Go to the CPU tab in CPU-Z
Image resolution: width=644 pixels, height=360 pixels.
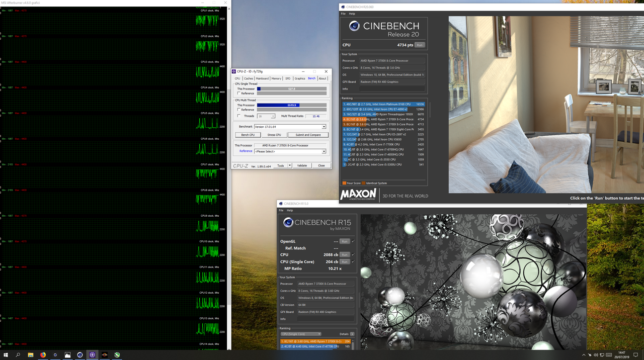[x=237, y=78]
